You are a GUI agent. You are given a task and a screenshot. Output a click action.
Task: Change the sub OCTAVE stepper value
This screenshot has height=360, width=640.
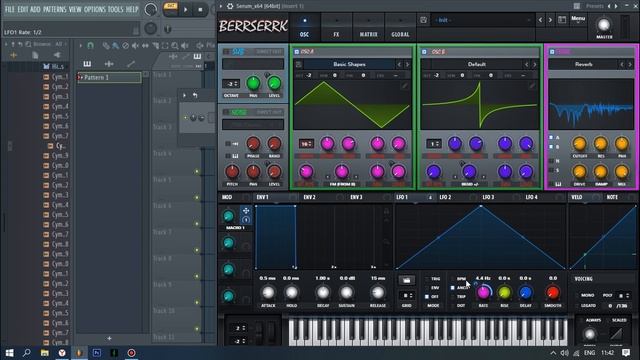[231, 84]
